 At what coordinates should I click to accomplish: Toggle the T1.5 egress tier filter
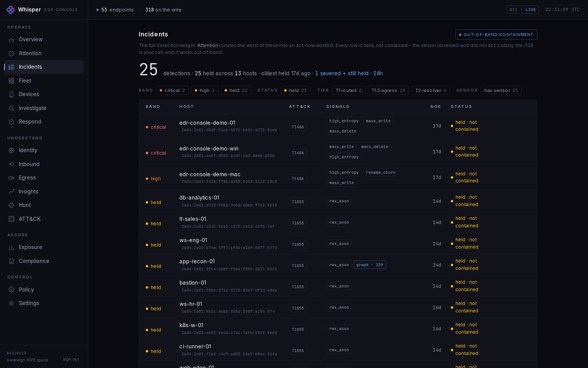click(x=388, y=91)
